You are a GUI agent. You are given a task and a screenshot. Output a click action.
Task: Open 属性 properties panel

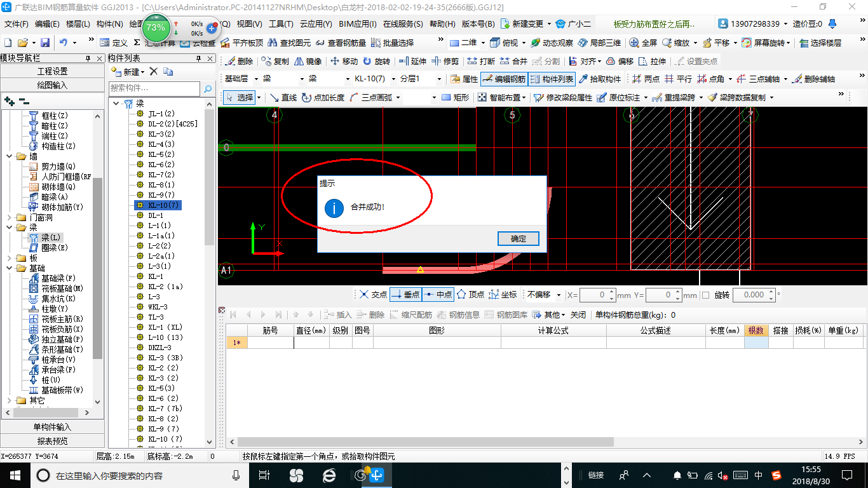(x=465, y=79)
